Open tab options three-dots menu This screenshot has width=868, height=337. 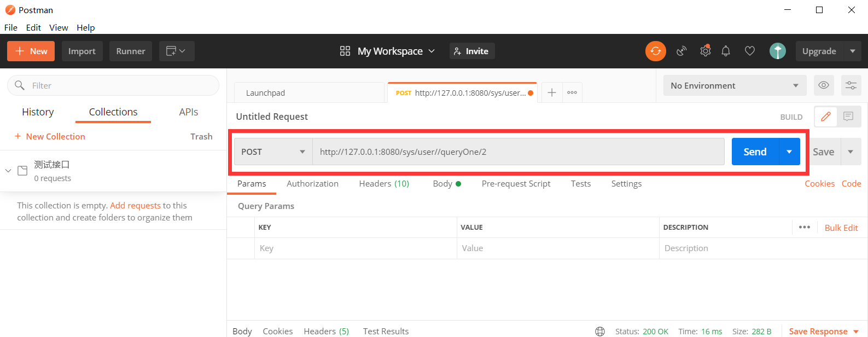point(572,92)
